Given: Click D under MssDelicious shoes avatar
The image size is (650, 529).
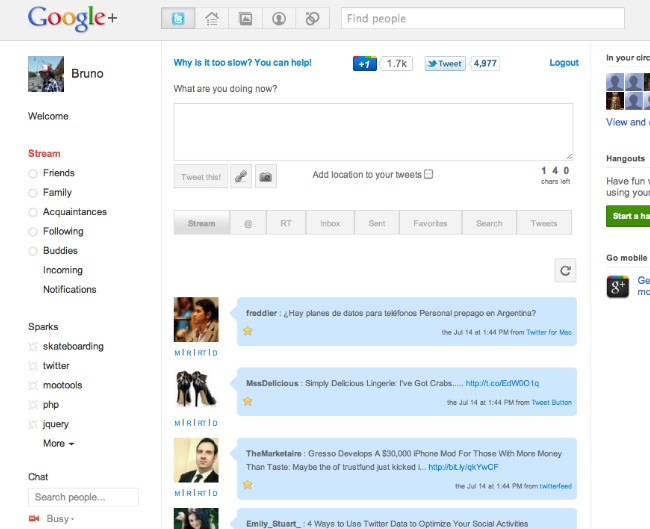Looking at the screenshot, I should pyautogui.click(x=215, y=423).
